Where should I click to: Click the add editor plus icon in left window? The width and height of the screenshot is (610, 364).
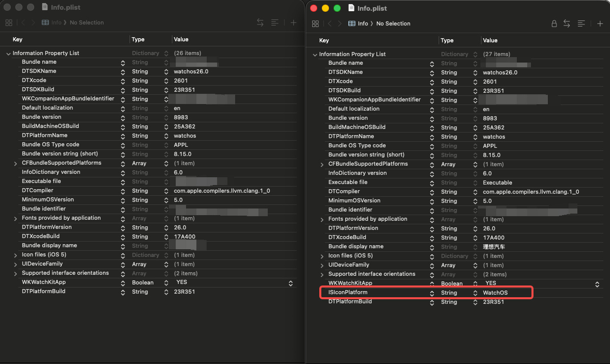(x=293, y=22)
